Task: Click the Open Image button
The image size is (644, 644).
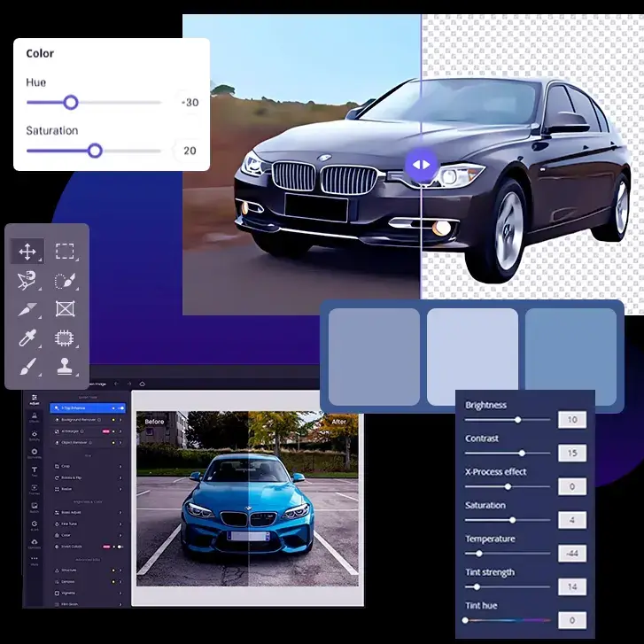Action: tap(97, 384)
